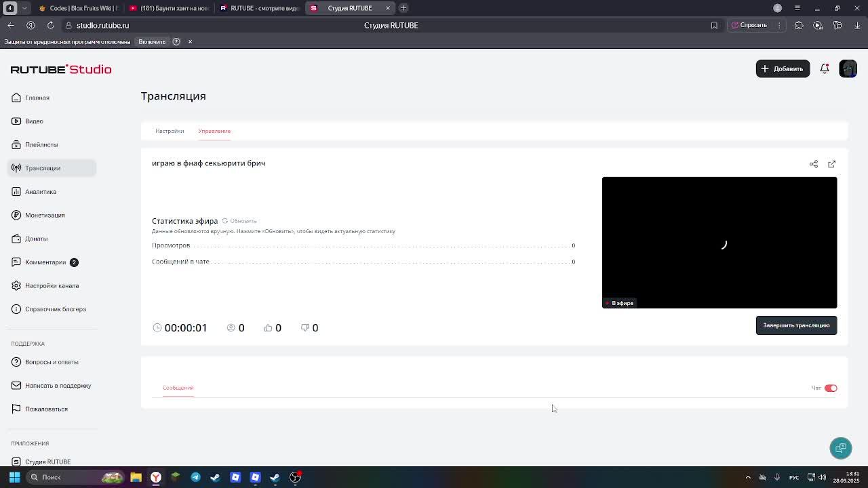Click the protection help question icon
Viewport: 868px width, 488px height.
coord(176,42)
